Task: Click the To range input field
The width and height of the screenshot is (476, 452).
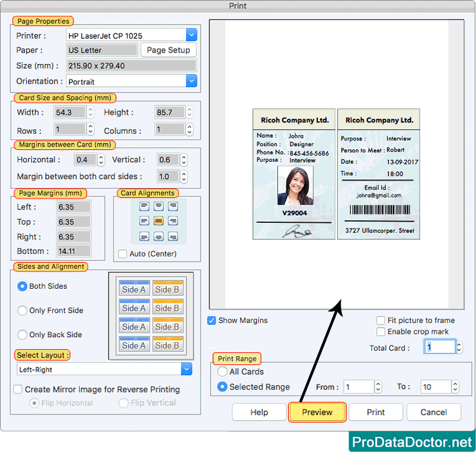Action: click(436, 387)
